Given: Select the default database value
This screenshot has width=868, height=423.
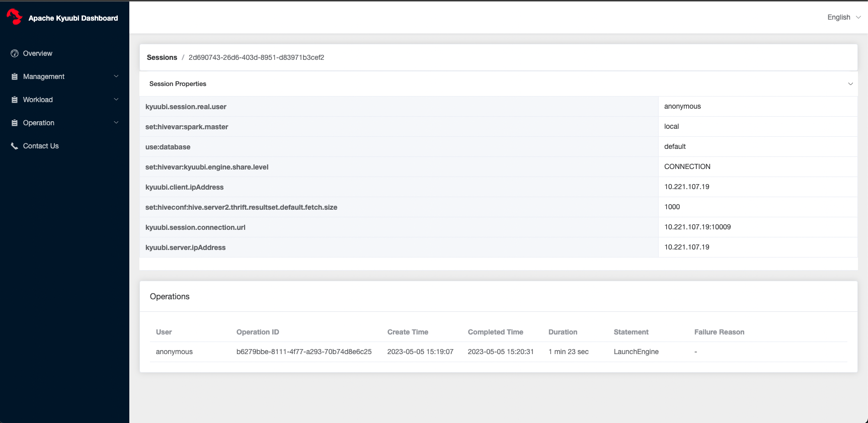Looking at the screenshot, I should click(675, 146).
